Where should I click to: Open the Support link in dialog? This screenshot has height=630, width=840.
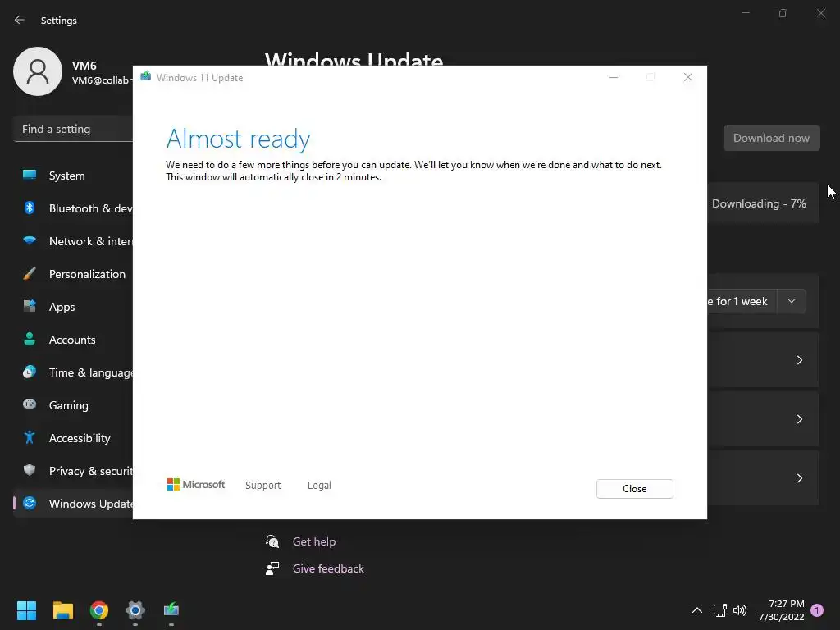263,486
